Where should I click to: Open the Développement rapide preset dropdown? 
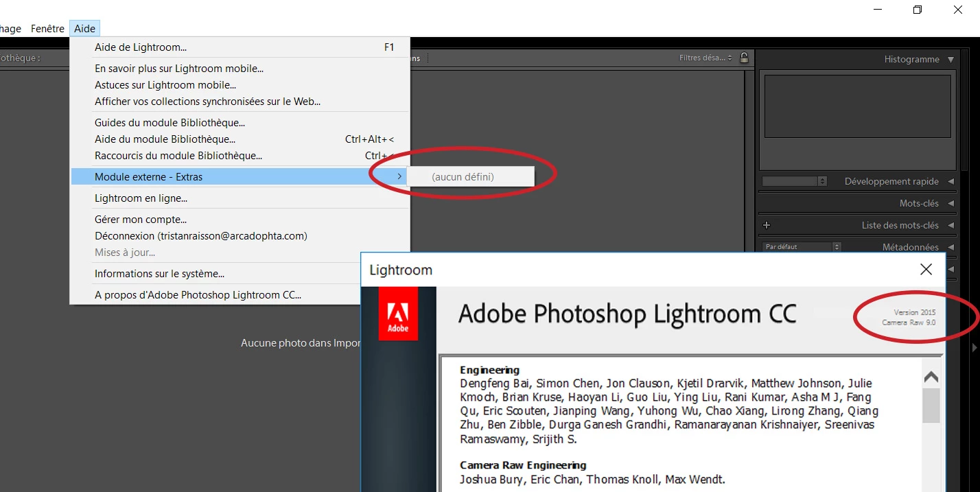(x=795, y=181)
